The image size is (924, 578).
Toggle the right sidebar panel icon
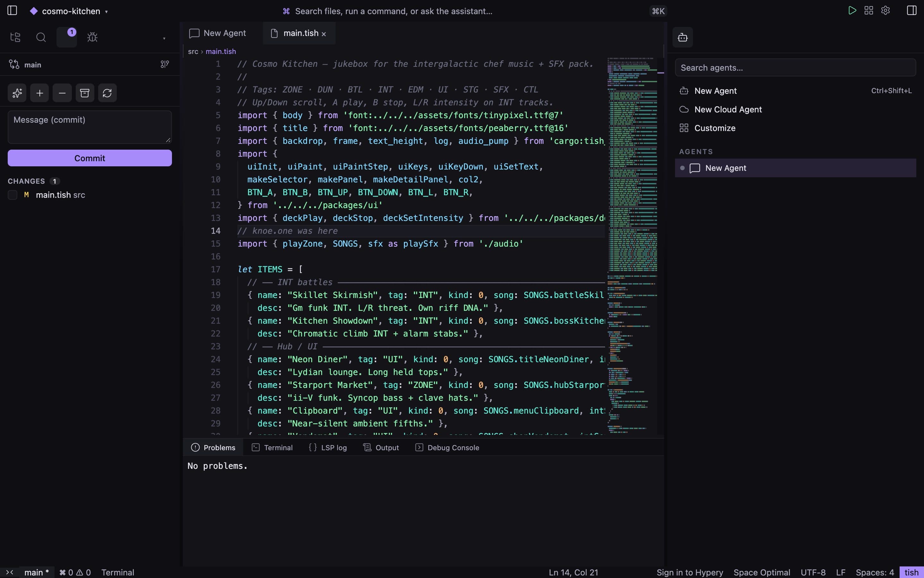(912, 10)
